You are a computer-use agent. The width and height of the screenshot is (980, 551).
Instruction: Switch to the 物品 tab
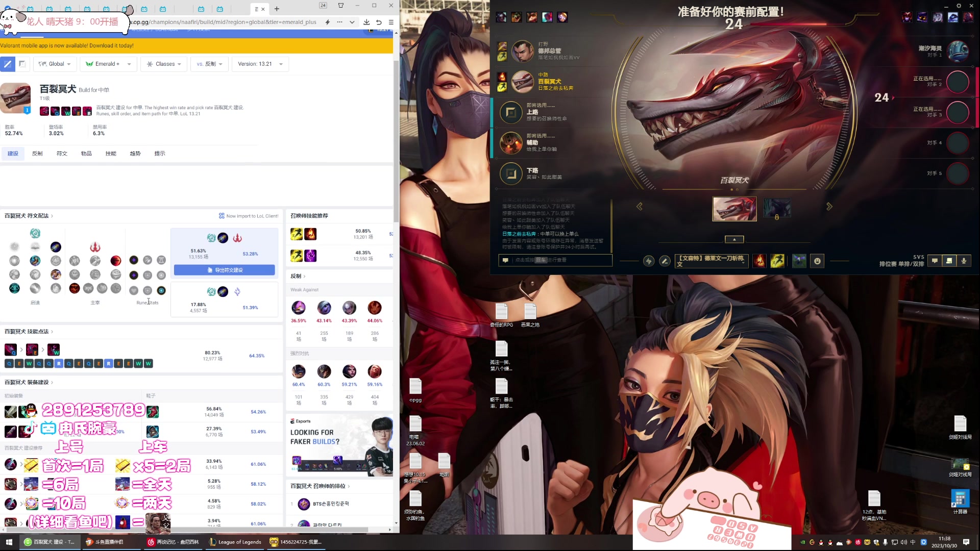click(86, 154)
